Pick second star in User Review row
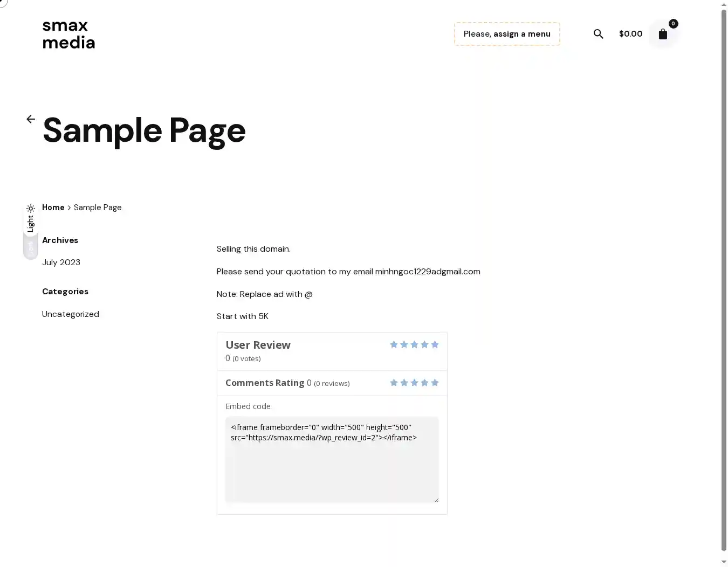728x567 pixels. (x=404, y=345)
